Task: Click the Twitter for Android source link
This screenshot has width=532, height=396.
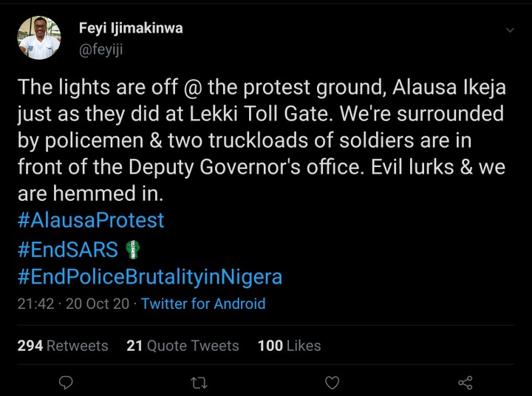Action: (x=203, y=304)
